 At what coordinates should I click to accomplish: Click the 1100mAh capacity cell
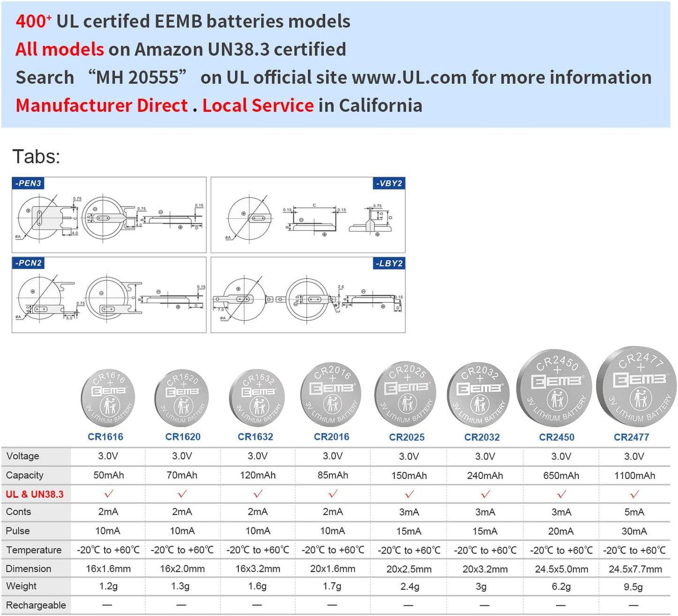[634, 476]
